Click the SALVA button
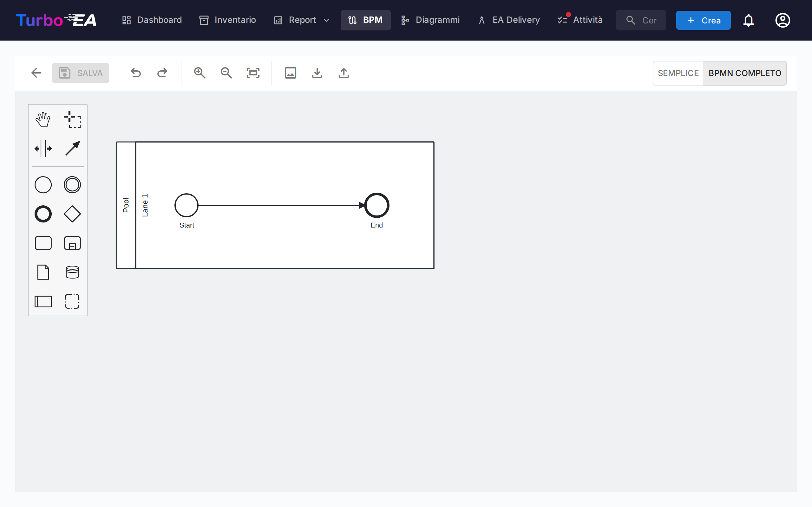Image resolution: width=812 pixels, height=507 pixels. [81, 73]
